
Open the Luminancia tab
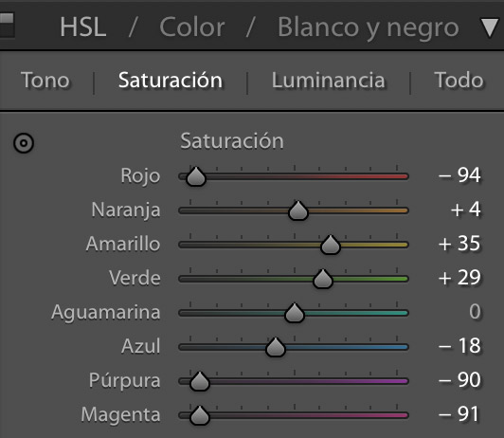[328, 80]
